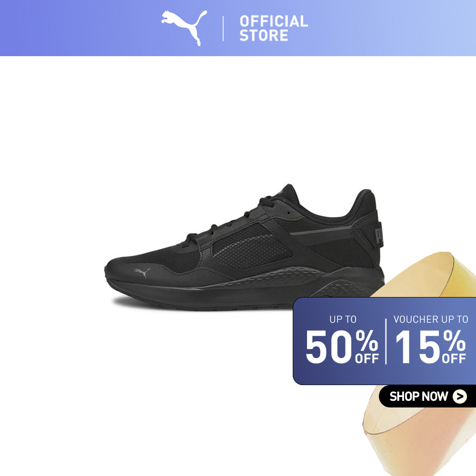Click the small Puma logo on shoe toe
Viewport: 476px width, 476px height.
[x=142, y=272]
